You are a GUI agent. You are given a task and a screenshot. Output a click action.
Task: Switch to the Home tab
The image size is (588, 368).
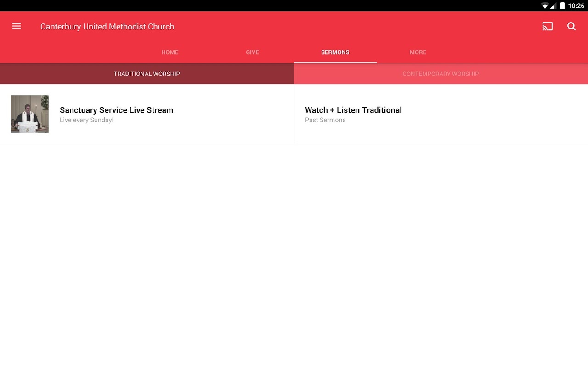[x=170, y=52]
